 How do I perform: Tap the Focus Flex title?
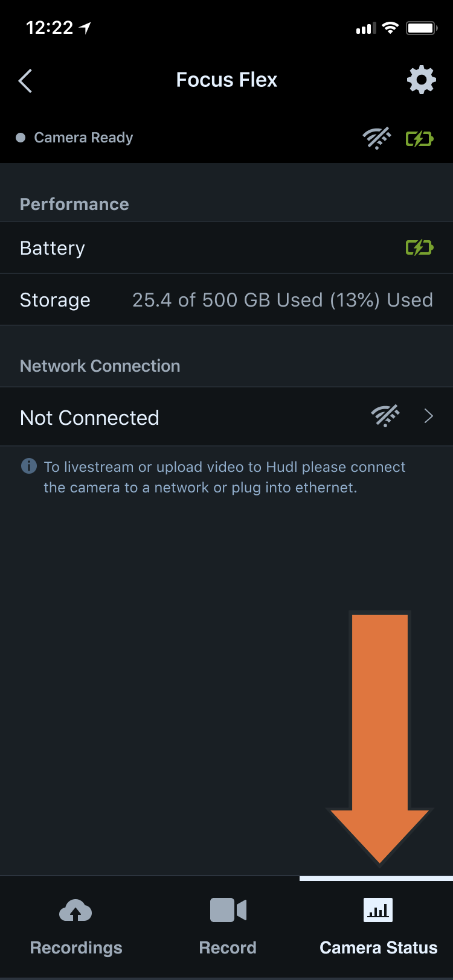[x=226, y=79]
